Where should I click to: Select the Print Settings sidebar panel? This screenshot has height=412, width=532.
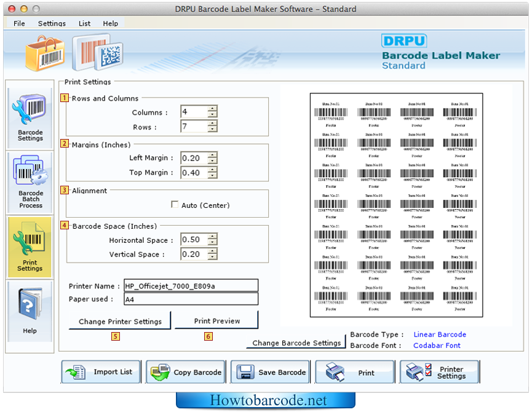point(30,247)
